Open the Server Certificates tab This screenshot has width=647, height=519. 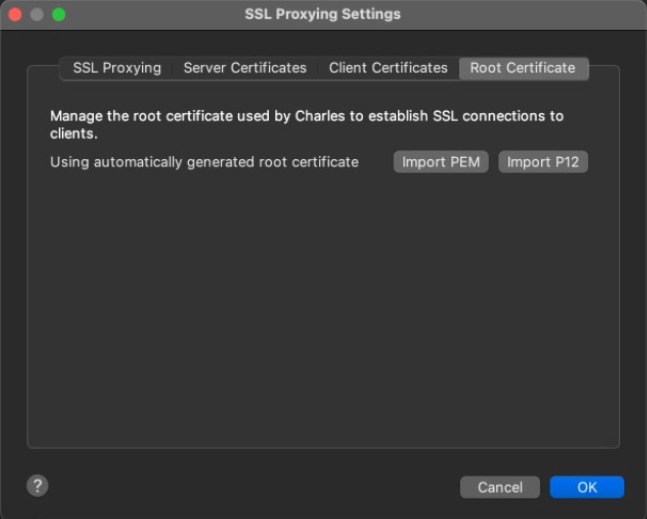pos(245,68)
